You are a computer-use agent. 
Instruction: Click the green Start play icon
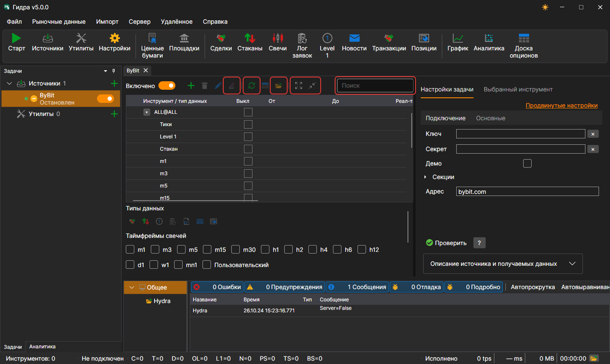[16, 38]
